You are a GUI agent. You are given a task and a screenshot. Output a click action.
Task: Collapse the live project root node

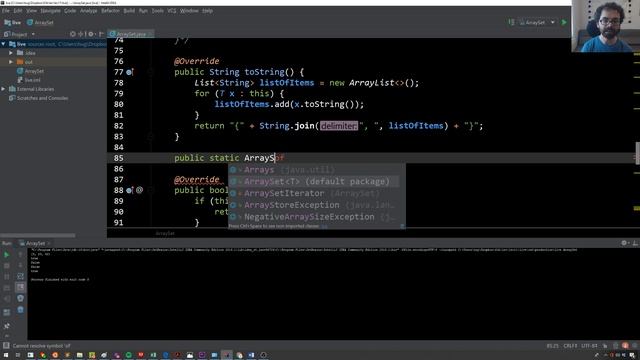pos(4,44)
